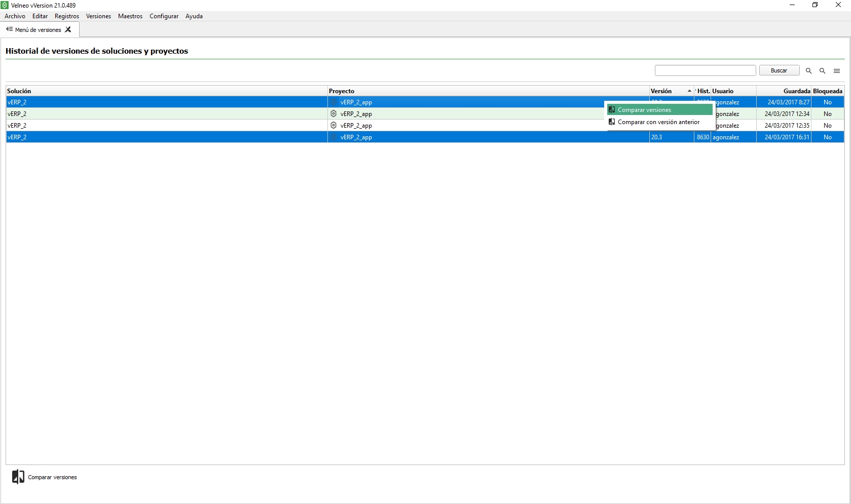Viewport: 851px width, 504px height.
Task: Click the back arrow icon on Menú de versiones tab
Action: (x=9, y=29)
